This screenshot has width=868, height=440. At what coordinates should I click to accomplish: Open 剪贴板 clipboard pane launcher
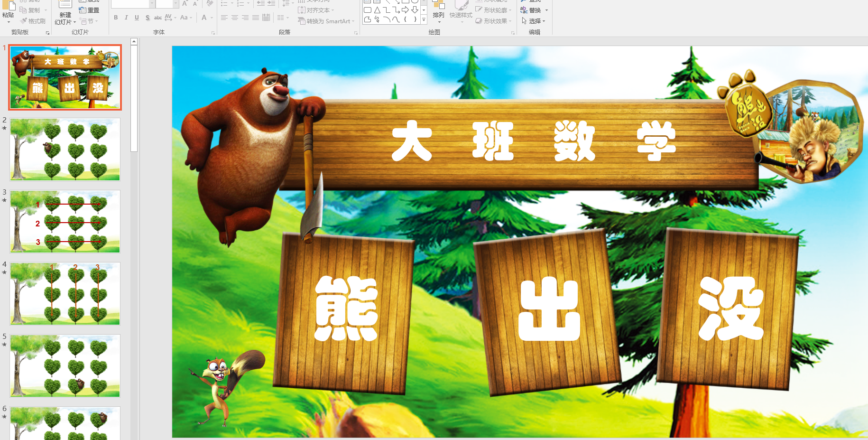(x=47, y=33)
